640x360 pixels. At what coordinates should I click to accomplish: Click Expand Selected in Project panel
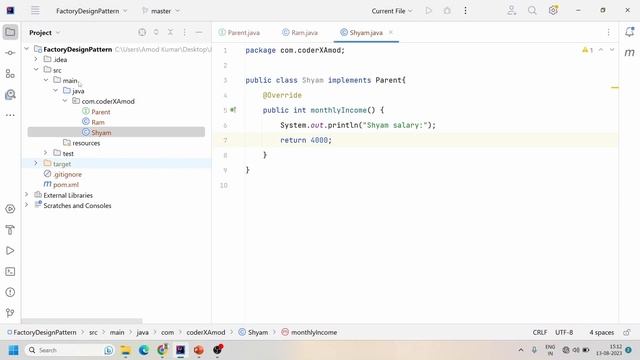tap(156, 32)
